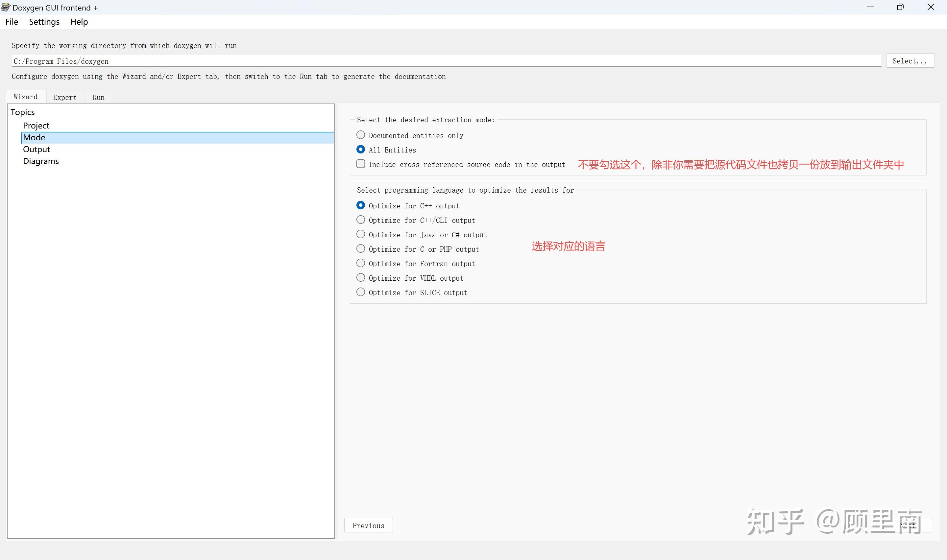Select 'Documented entities only' radio button

[361, 135]
